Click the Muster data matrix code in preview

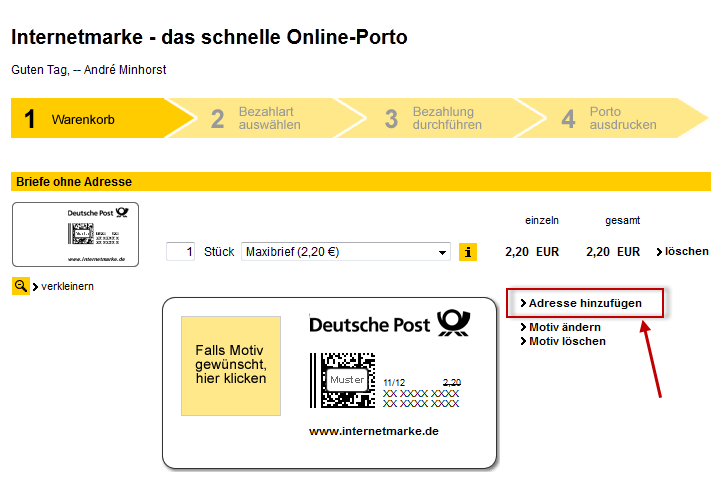coord(342,380)
